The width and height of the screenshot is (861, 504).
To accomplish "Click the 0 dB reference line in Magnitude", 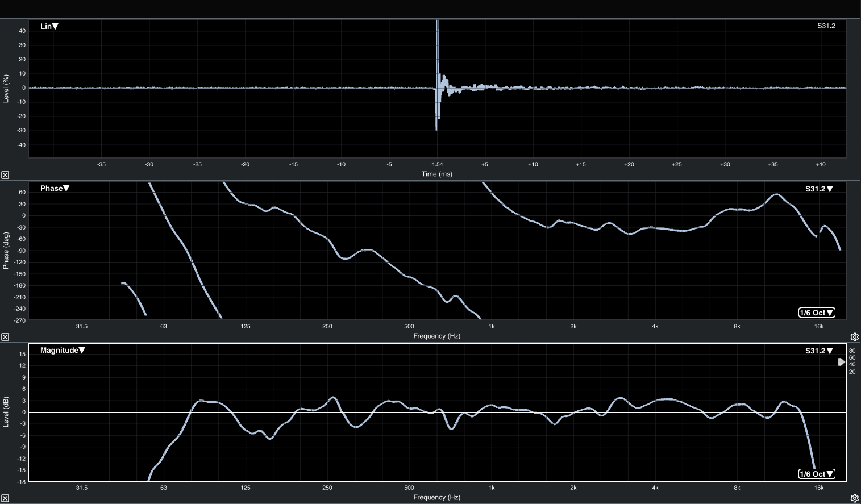I will [x=511, y=412].
